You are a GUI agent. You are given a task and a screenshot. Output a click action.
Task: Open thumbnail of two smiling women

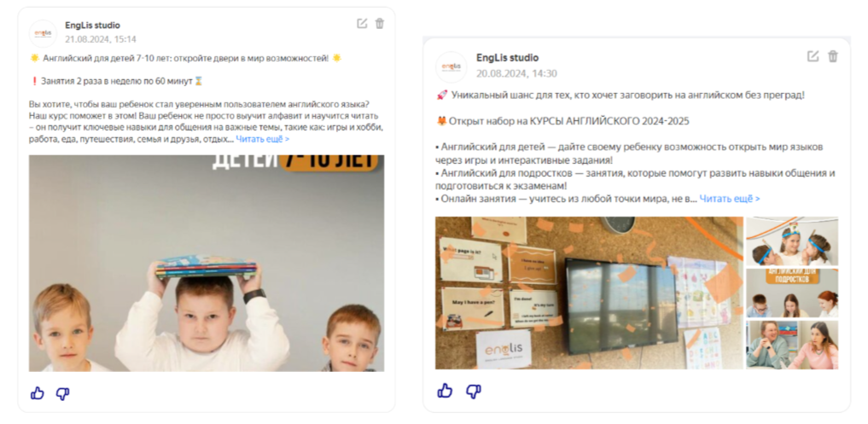(792, 345)
